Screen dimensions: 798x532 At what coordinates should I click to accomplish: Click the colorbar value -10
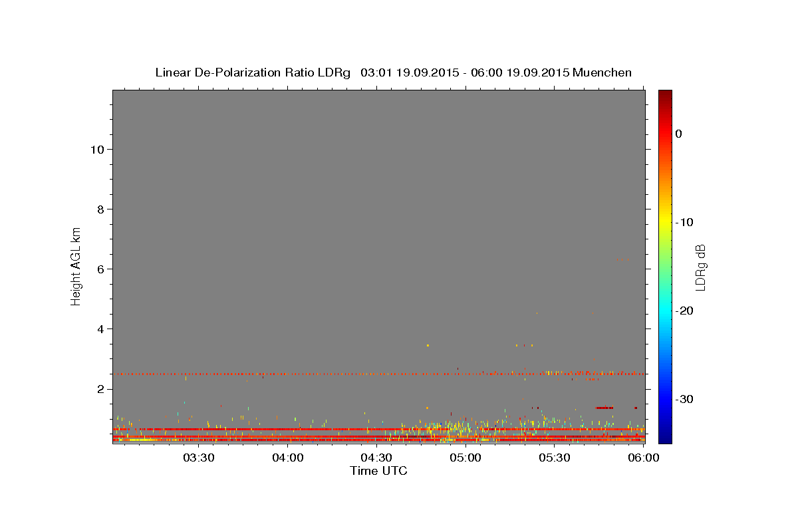[x=684, y=222]
